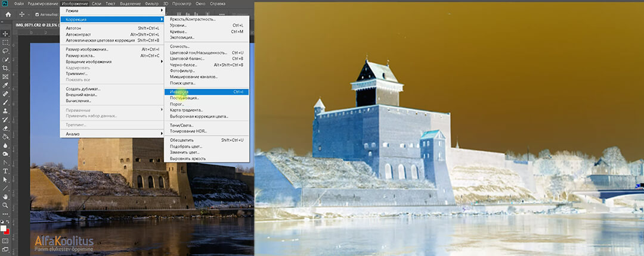Toggle Quick Mask mode icon

coord(5,241)
